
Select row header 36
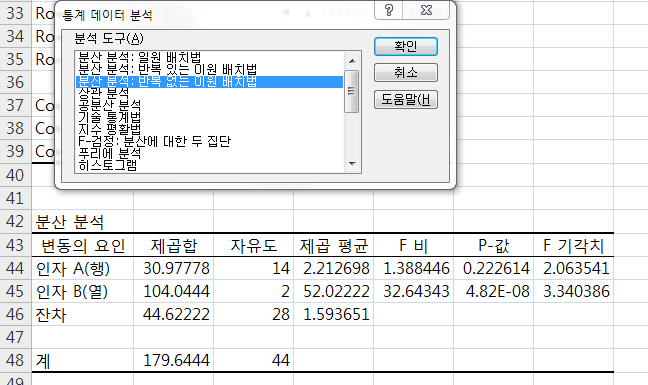pyautogui.click(x=15, y=82)
